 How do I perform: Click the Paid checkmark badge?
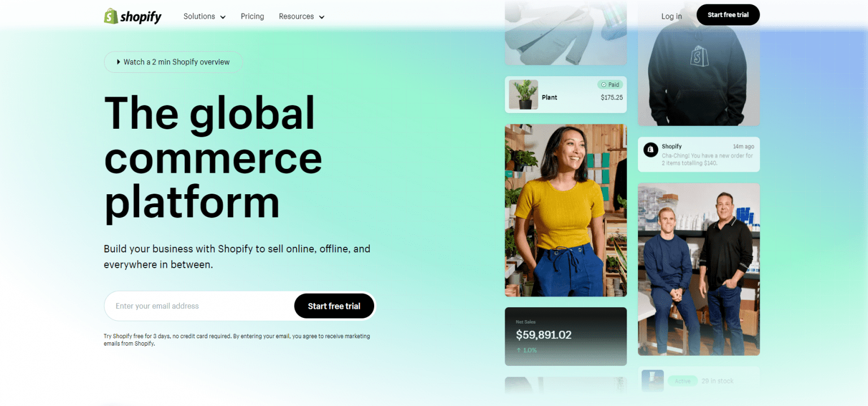[x=610, y=85]
